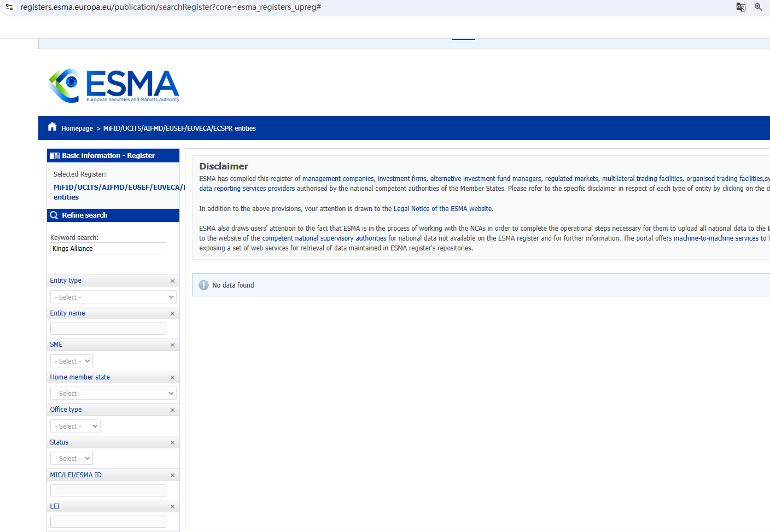Viewport: 770px width, 532px height.
Task: Click the SME filter label
Action: point(56,344)
